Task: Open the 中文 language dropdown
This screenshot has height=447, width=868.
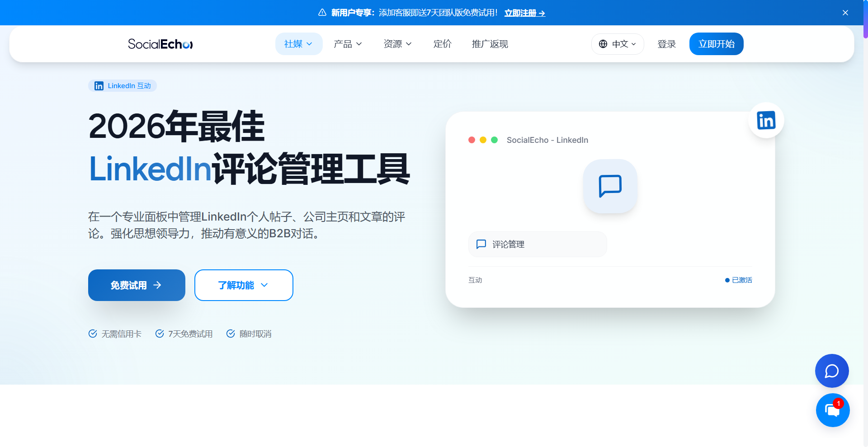Action: 618,44
